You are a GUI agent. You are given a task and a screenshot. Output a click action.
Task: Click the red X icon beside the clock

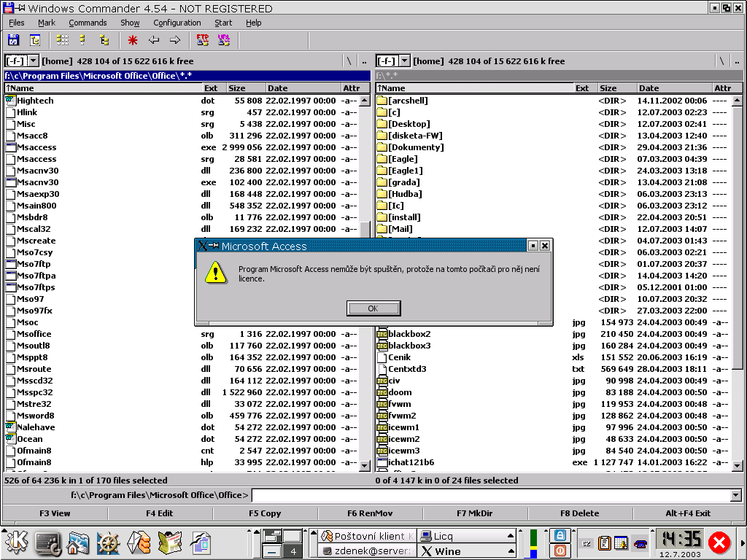(719, 542)
